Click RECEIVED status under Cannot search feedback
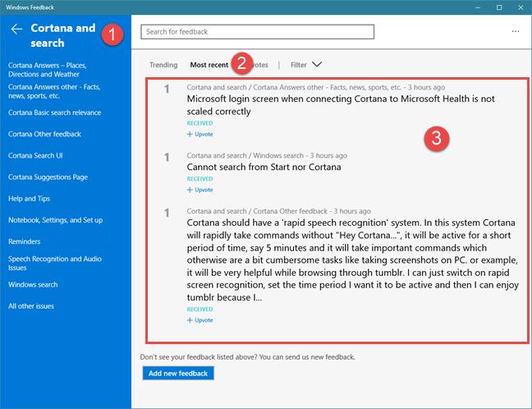The width and height of the screenshot is (532, 409). pos(199,179)
